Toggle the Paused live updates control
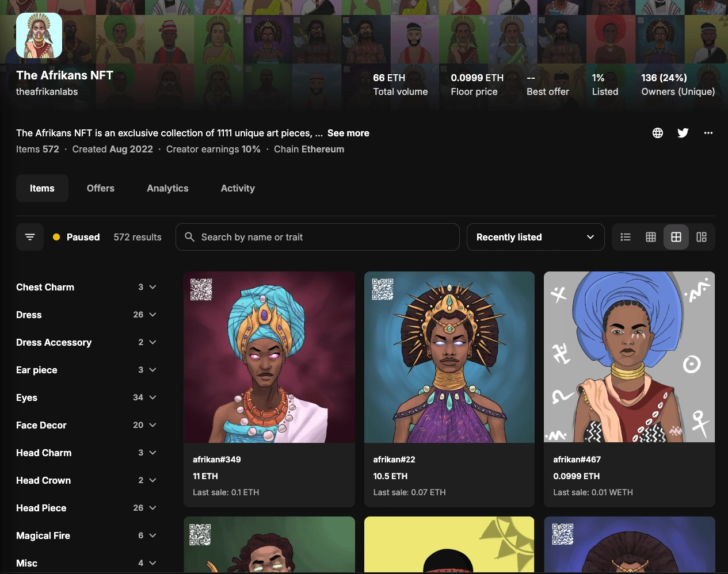The height and width of the screenshot is (574, 728). pyautogui.click(x=77, y=237)
